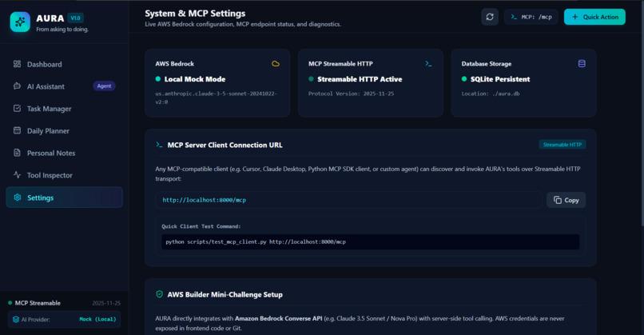Click the us.anthropic.claude-3-5-sonnet model ID text
Viewport: 644px width, 335px height.
pyautogui.click(x=217, y=98)
